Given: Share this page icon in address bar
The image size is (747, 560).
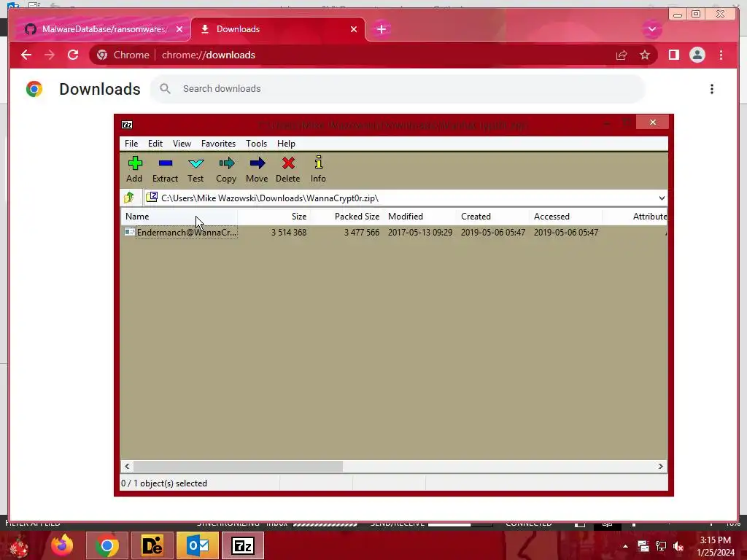Looking at the screenshot, I should 622,55.
